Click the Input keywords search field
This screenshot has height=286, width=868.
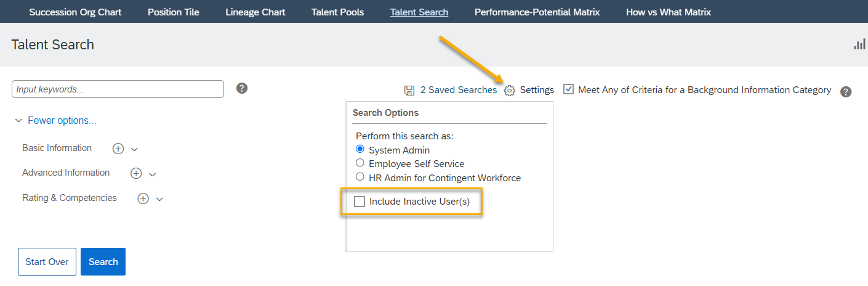coord(118,89)
